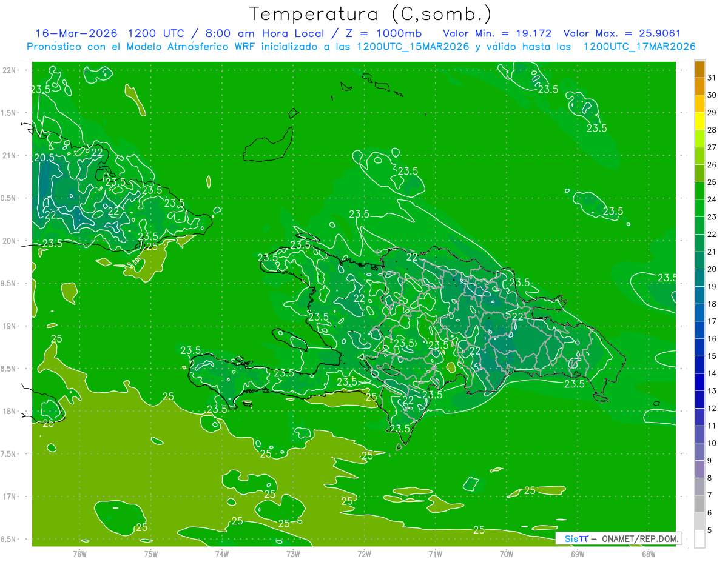Pick the olive green swatch between 25 and 26

pyautogui.click(x=699, y=173)
